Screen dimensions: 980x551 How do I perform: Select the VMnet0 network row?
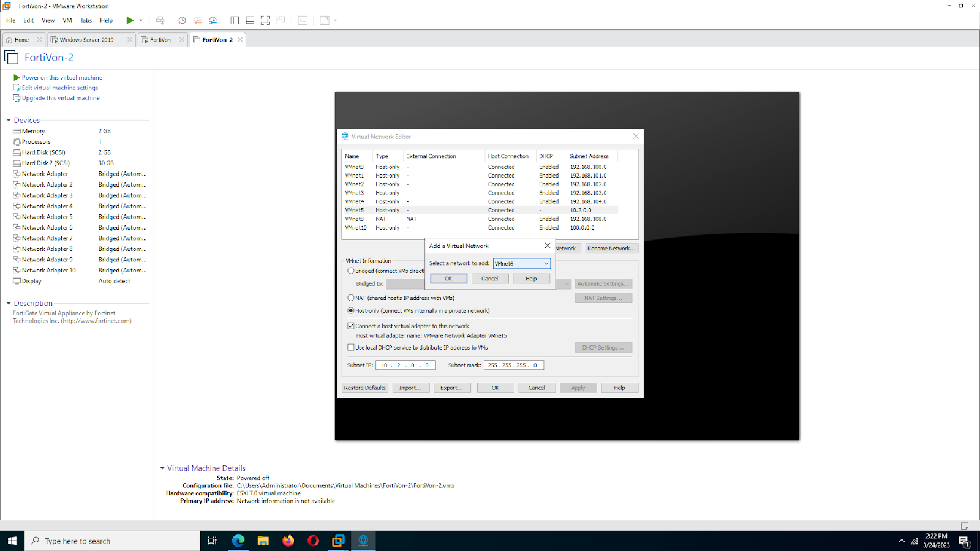tap(480, 167)
